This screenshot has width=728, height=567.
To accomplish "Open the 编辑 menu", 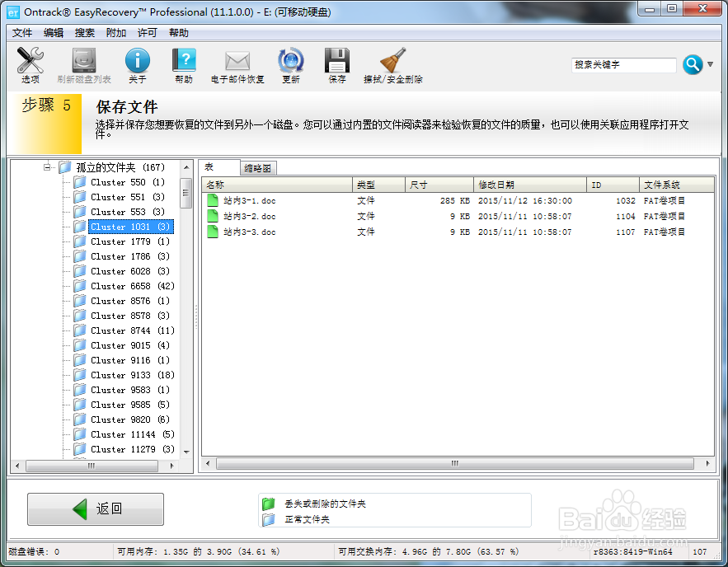I will click(x=54, y=32).
